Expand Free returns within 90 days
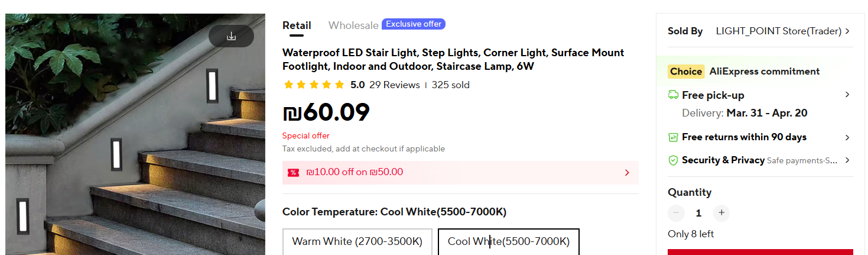The image size is (868, 255). pyautogui.click(x=847, y=137)
